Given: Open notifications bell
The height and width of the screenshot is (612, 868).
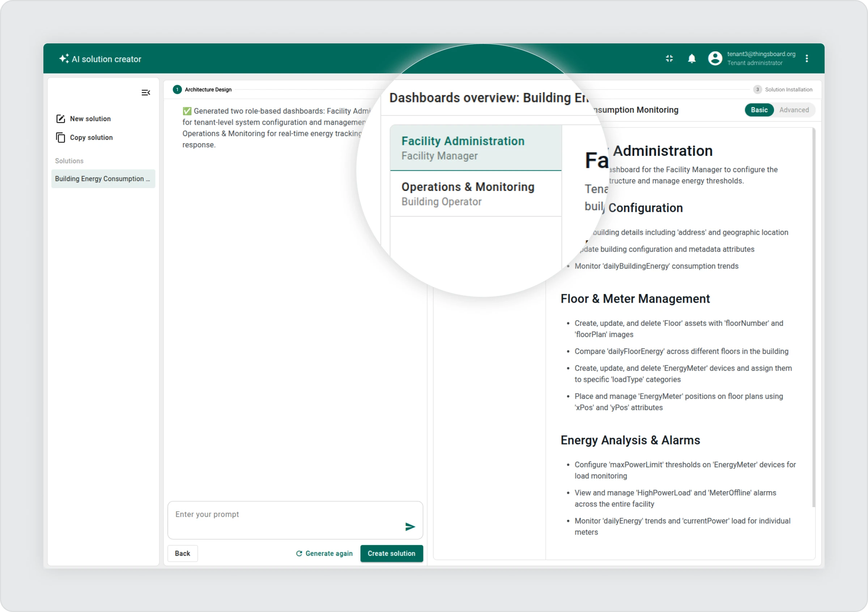Looking at the screenshot, I should [692, 59].
